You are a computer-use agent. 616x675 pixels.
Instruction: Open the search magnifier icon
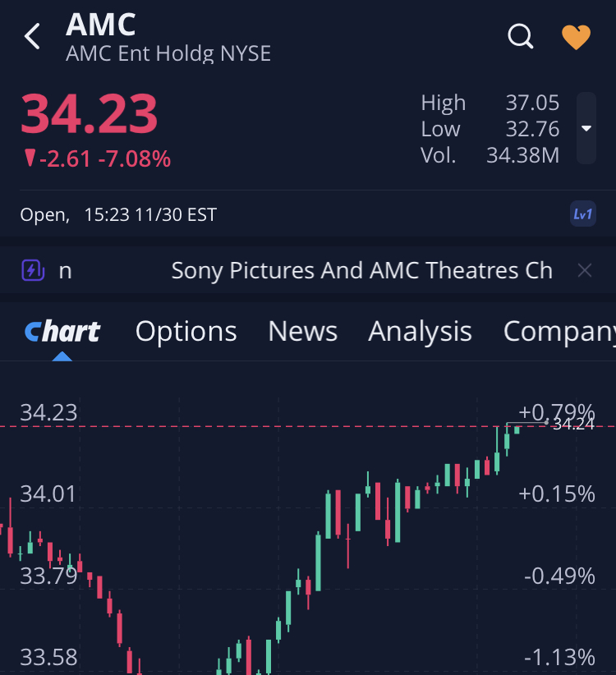pos(521,36)
